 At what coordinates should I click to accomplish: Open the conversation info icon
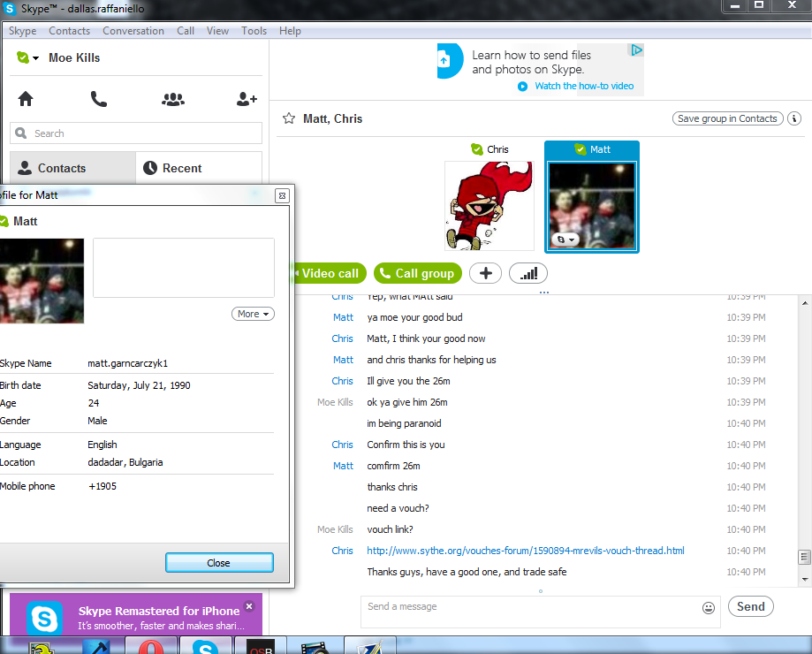coord(793,118)
